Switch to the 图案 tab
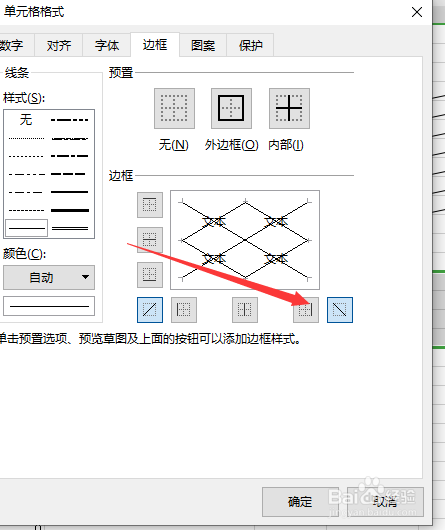This screenshot has width=445, height=530. [x=203, y=45]
